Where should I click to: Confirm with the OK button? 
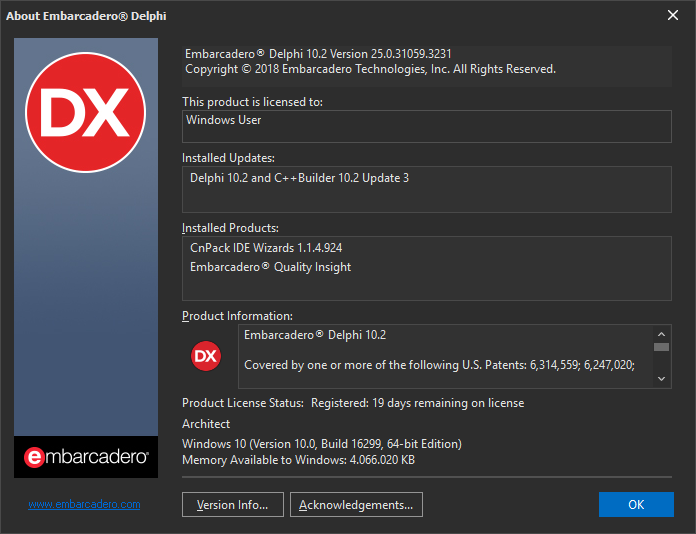click(636, 505)
